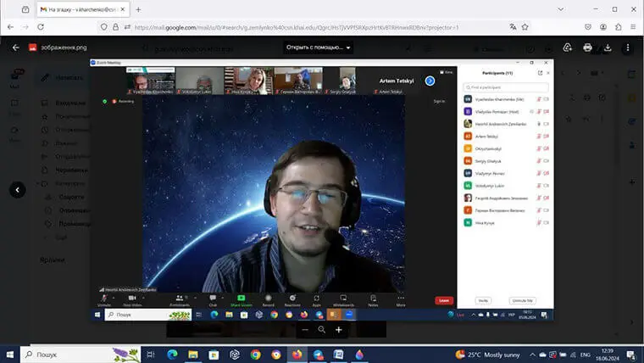Open a new browser tab
The image size is (644, 363).
click(138, 9)
